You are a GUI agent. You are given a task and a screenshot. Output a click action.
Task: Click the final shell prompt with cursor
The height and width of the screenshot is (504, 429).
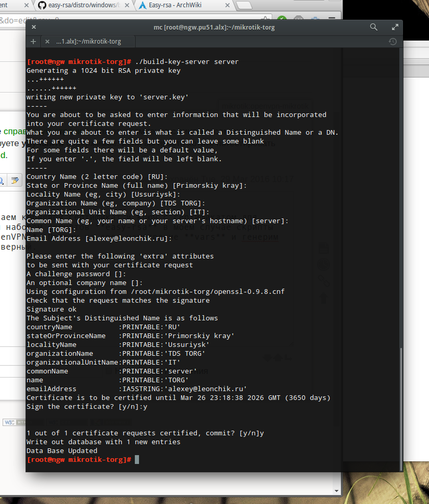pyautogui.click(x=83, y=460)
